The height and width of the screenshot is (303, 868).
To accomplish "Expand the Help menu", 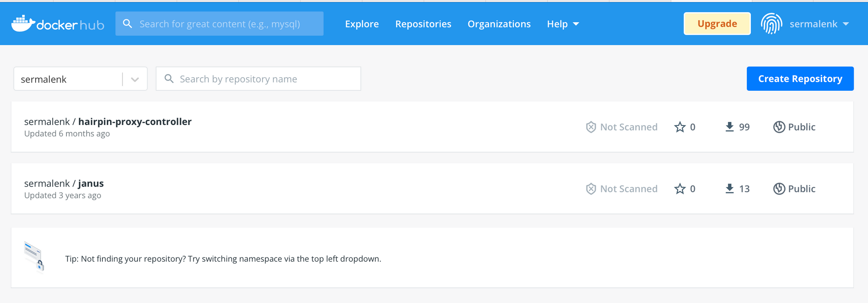I will point(562,24).
